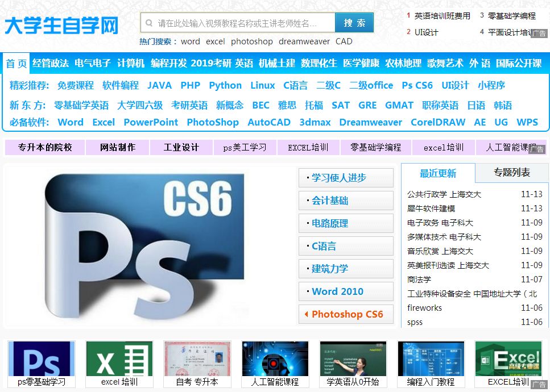Screen dimensions: 550x392
Task: Go to Python recommended link
Action: (x=225, y=85)
